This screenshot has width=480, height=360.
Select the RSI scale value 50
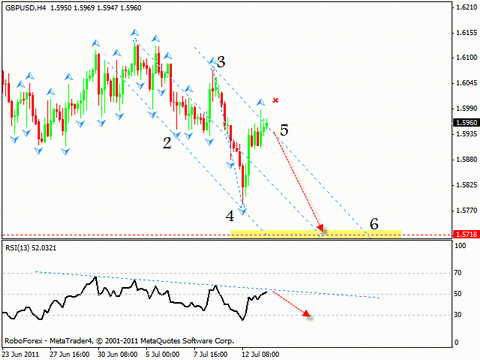tap(458, 294)
